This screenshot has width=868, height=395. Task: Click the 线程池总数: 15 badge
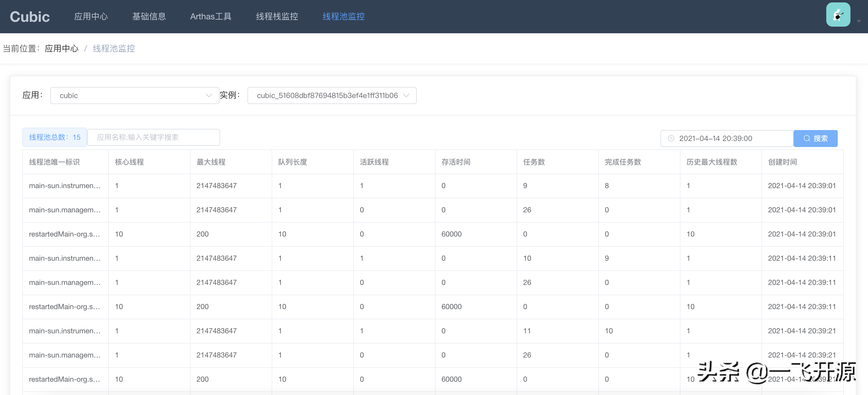pyautogui.click(x=54, y=137)
